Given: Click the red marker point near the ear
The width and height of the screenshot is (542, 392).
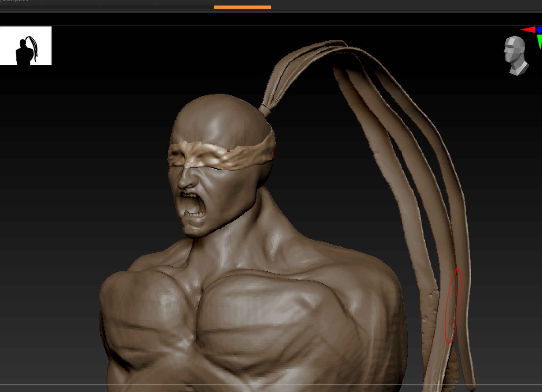Looking at the screenshot, I should [x=273, y=153].
